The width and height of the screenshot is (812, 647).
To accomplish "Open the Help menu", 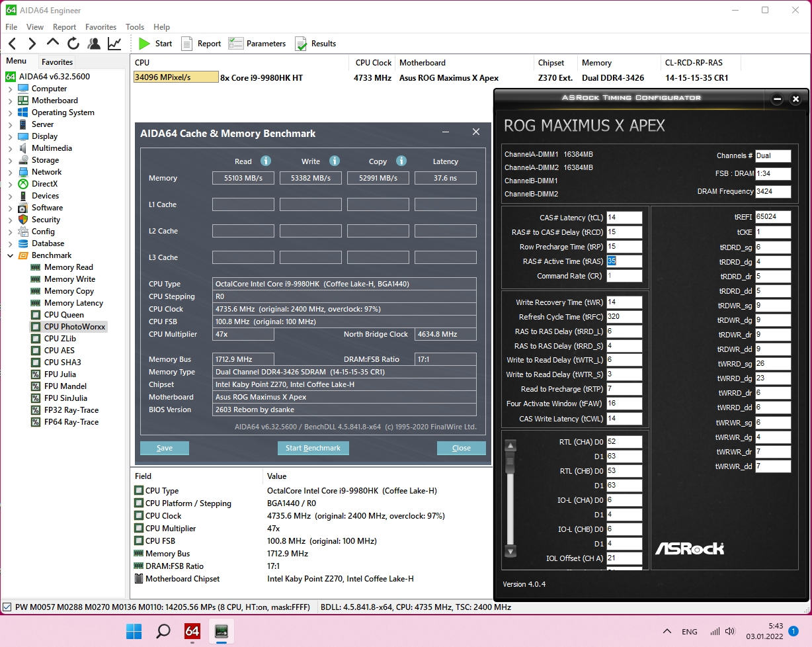I will (162, 27).
